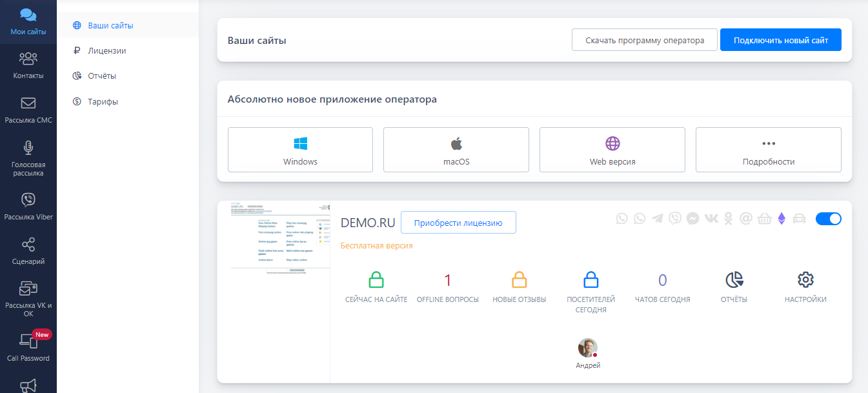Select Тарифы in the side menu

103,101
